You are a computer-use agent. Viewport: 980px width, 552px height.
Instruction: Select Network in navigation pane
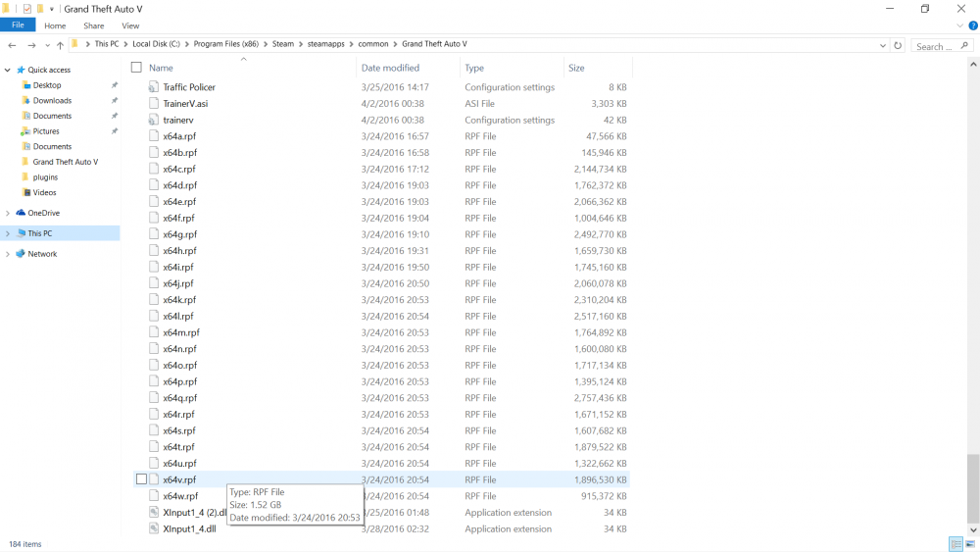(x=42, y=254)
